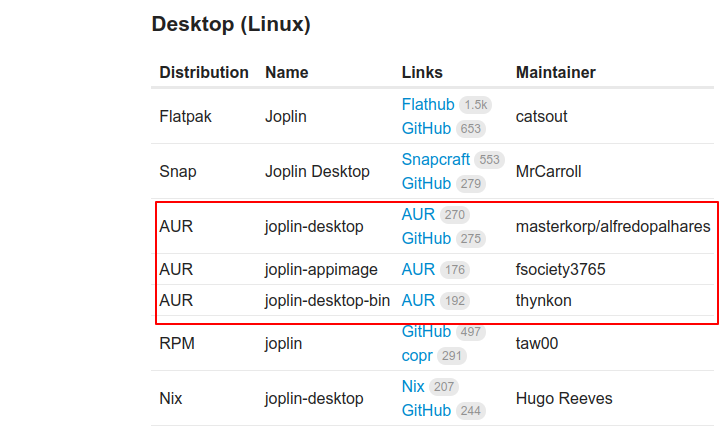Click the Distribution column header
The height and width of the screenshot is (433, 721).
204,73
